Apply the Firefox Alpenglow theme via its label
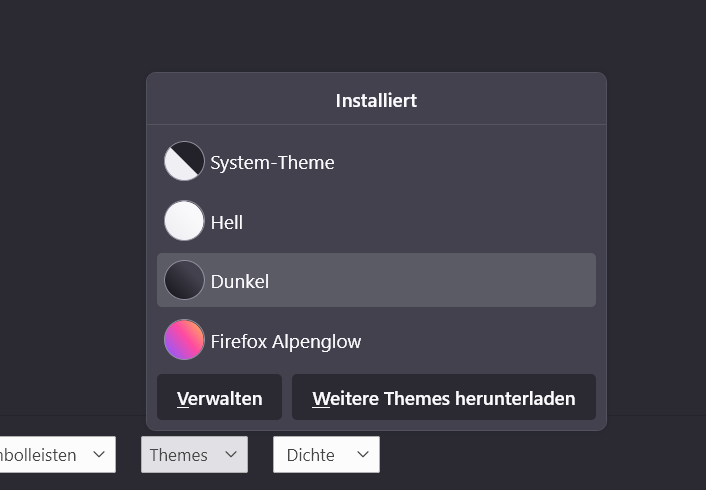706x490 pixels. point(286,341)
